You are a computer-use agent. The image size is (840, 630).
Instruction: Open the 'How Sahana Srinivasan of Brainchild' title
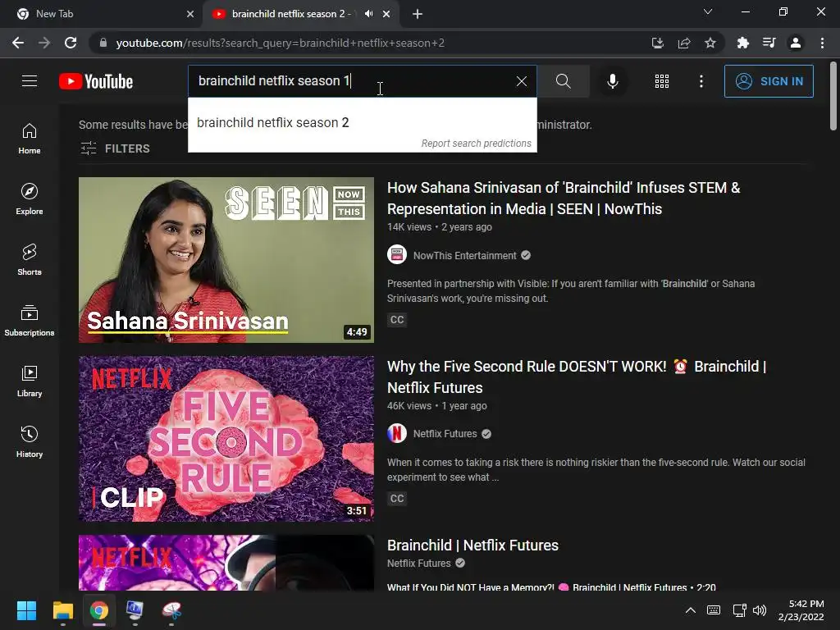564,199
